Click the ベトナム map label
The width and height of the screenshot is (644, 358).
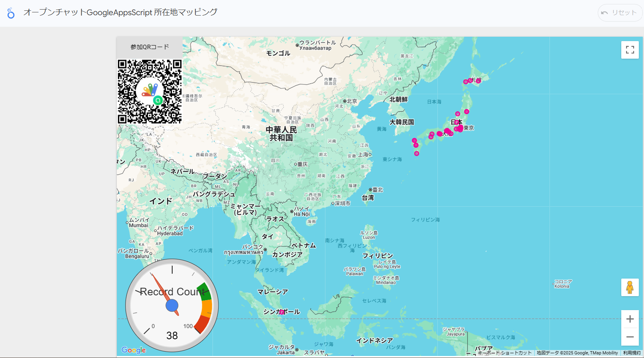pos(304,245)
